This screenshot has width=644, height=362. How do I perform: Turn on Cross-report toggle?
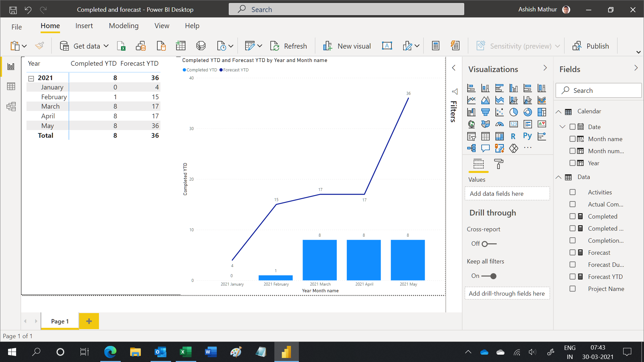coord(489,244)
